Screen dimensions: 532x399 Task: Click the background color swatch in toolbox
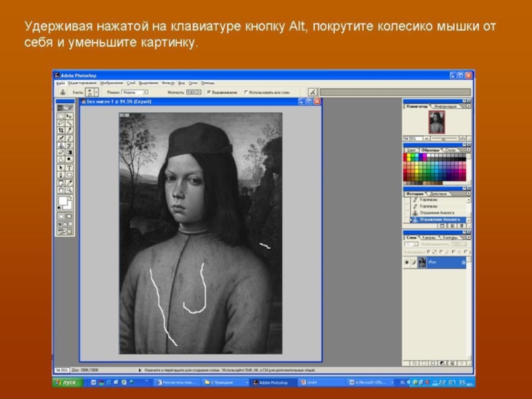[x=68, y=205]
